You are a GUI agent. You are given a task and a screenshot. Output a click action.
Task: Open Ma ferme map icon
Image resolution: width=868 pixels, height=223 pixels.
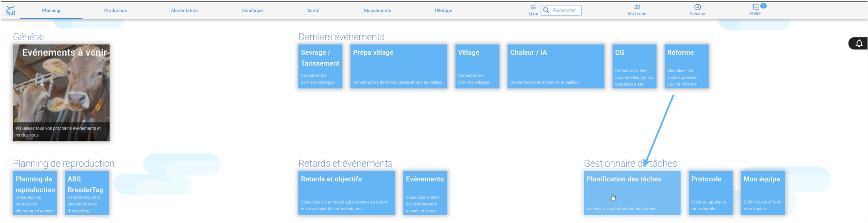637,7
